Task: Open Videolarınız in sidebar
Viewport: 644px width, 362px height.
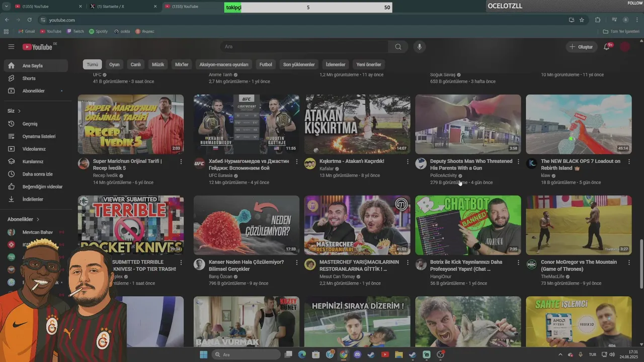Action: pos(36,149)
